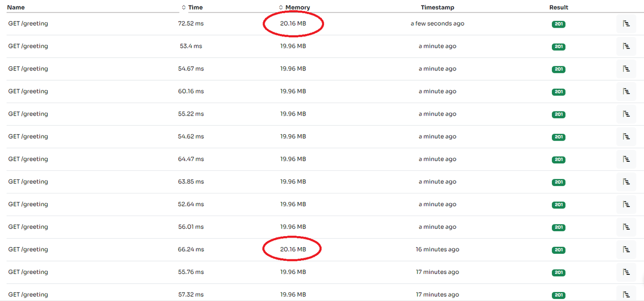
Task: Open GET /greeting request from a few seconds ago
Action: coord(28,24)
